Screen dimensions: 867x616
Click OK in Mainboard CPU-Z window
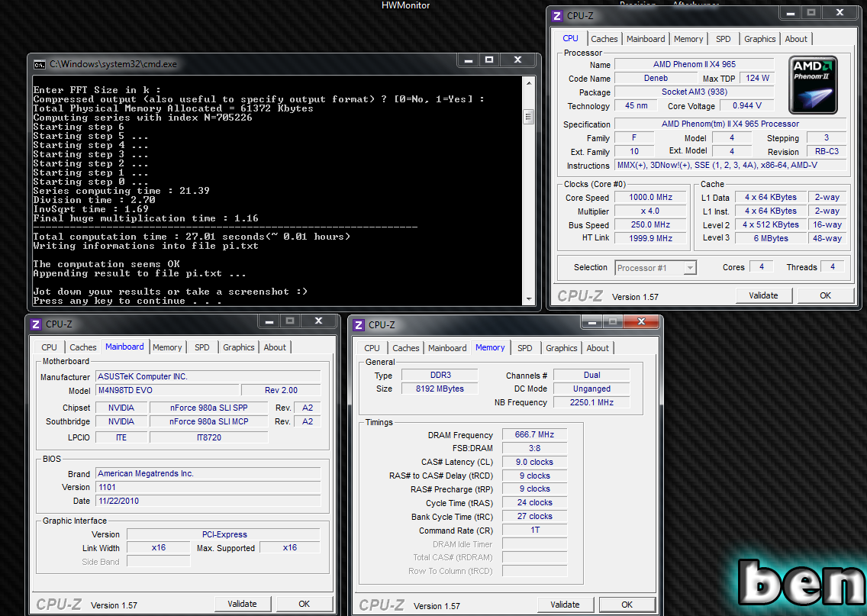[x=304, y=604]
